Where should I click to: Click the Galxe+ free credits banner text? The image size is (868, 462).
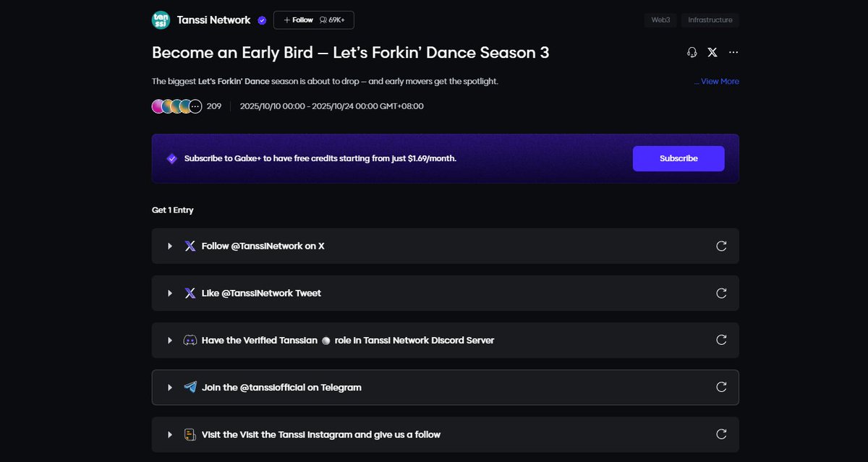pos(320,158)
